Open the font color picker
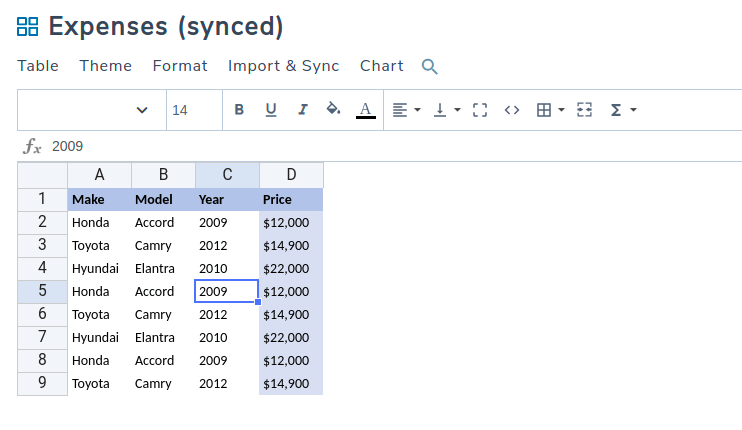 click(x=366, y=110)
